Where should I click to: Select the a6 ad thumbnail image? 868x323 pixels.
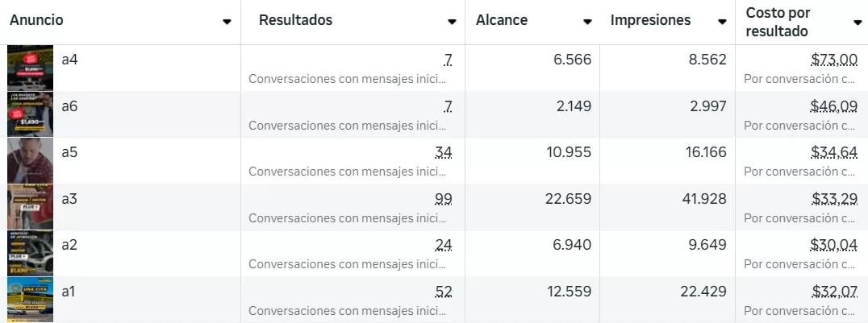pos(30,114)
